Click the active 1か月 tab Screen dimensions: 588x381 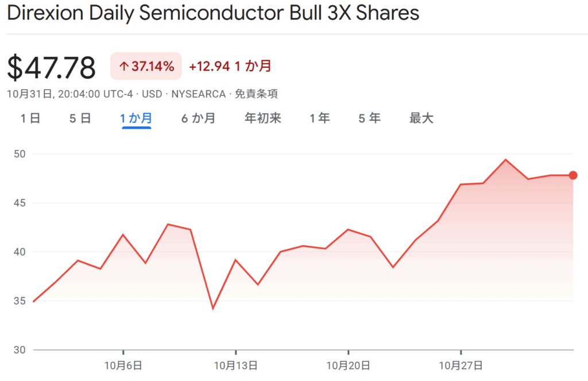pyautogui.click(x=136, y=118)
